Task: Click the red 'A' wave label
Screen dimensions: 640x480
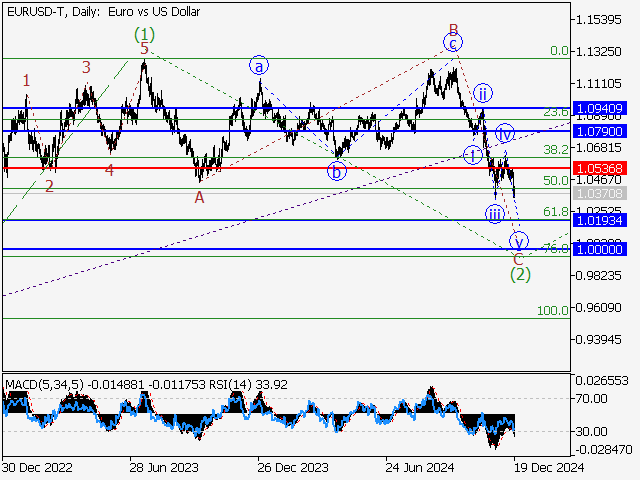Action: (x=200, y=197)
